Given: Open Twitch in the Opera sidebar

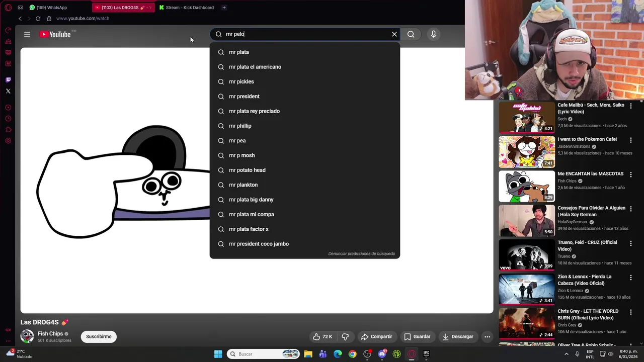Looking at the screenshot, I should pyautogui.click(x=8, y=80).
